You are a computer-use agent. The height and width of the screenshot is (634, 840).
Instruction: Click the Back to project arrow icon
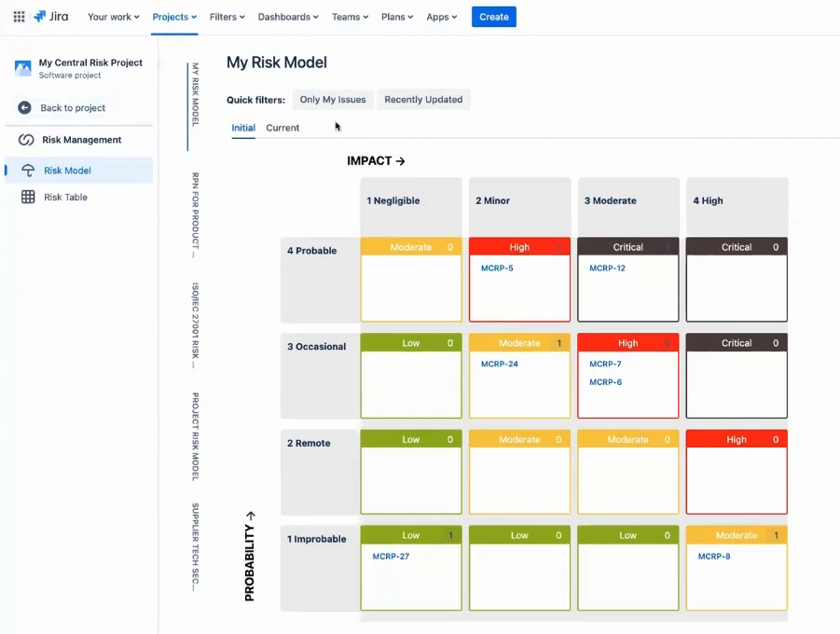pos(23,107)
